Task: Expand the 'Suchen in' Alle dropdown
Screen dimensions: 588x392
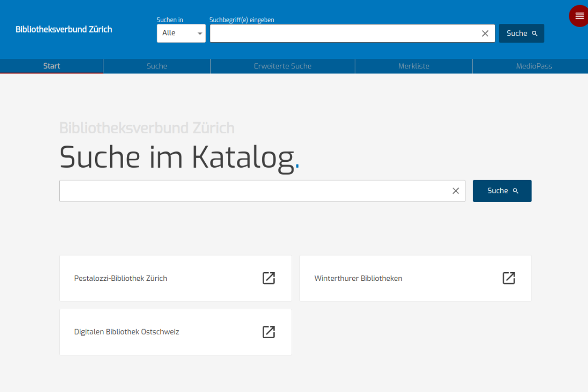Action: [x=181, y=34]
